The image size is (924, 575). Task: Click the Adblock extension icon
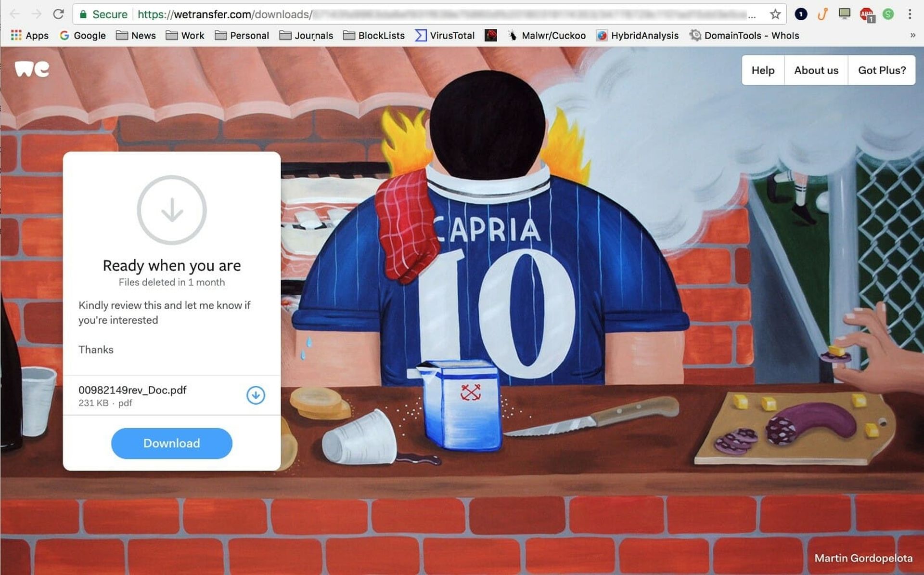867,14
